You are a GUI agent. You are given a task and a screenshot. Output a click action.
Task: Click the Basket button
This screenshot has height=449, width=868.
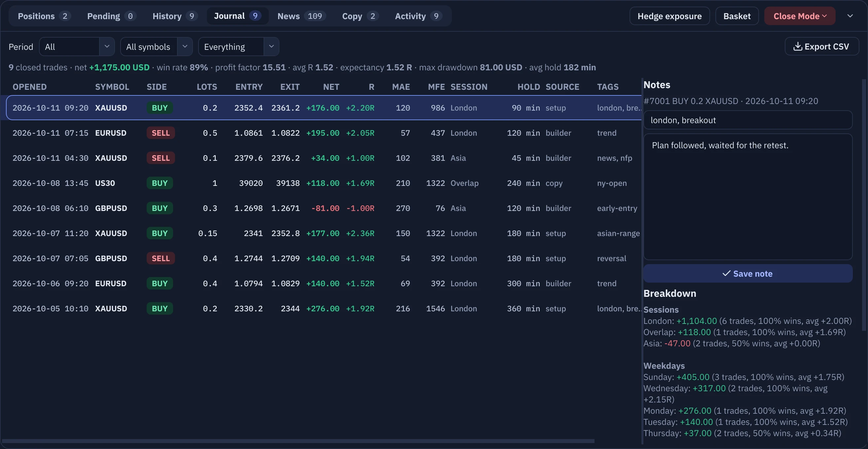coord(737,16)
